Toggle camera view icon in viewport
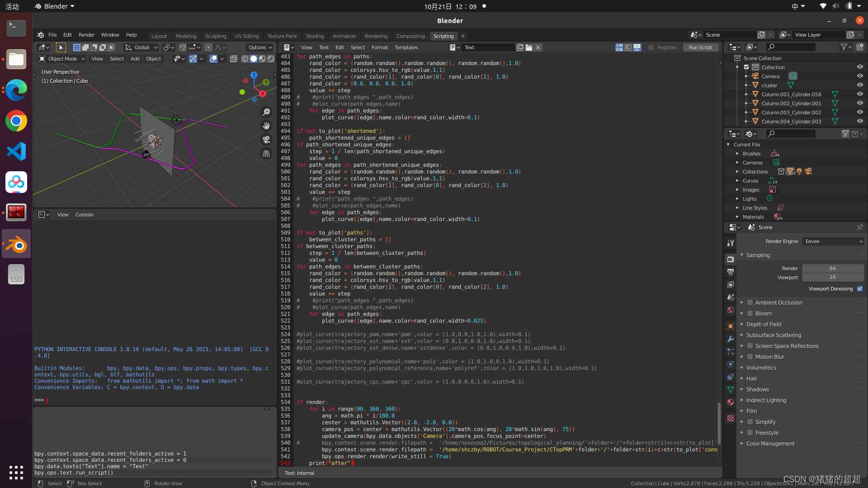 266,140
